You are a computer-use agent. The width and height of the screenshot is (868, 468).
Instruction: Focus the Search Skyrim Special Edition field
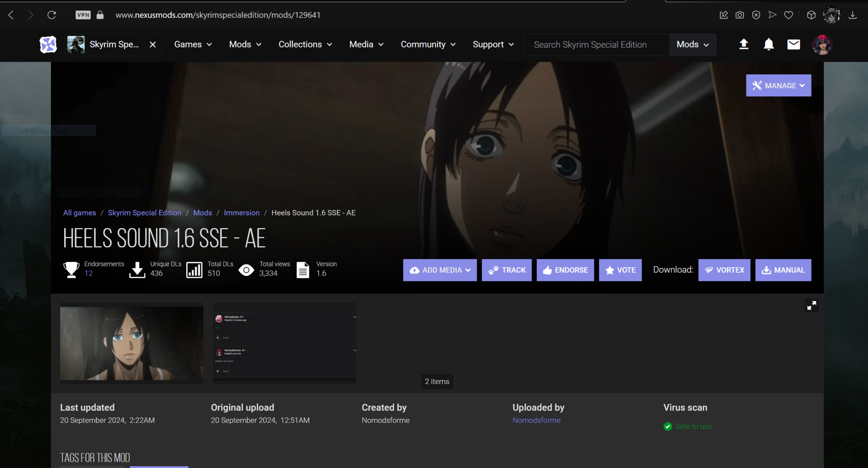596,45
